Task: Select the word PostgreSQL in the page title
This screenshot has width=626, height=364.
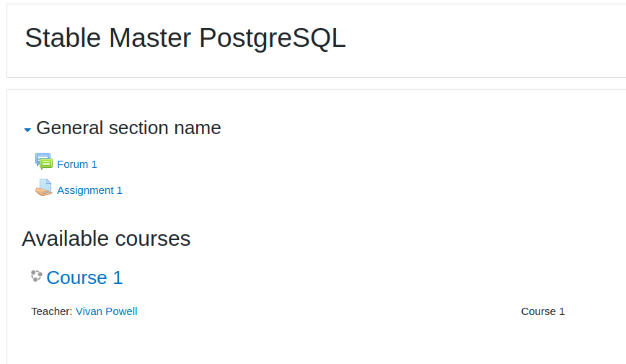Action: tap(273, 39)
